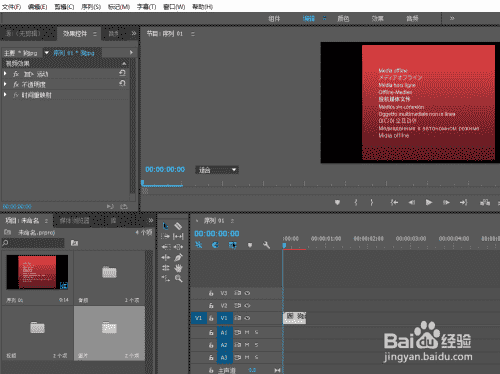
Task: Click effect controls vertical scrollbar
Action: (x=133, y=127)
